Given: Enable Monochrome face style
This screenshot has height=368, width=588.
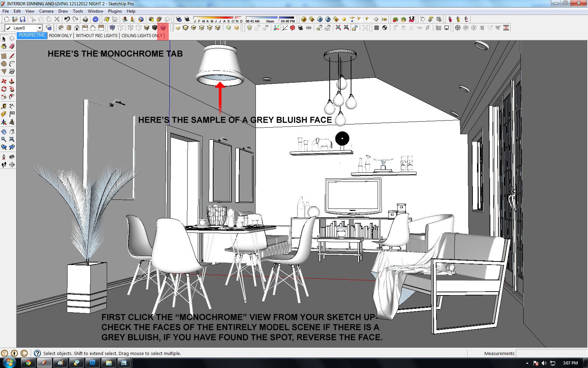Looking at the screenshot, I should [163, 28].
